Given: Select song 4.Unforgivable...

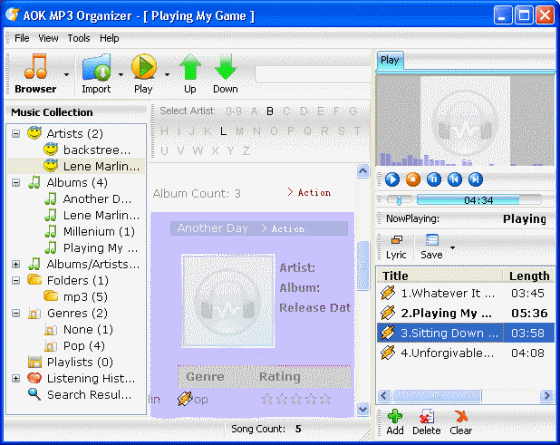Looking at the screenshot, I should (x=465, y=353).
